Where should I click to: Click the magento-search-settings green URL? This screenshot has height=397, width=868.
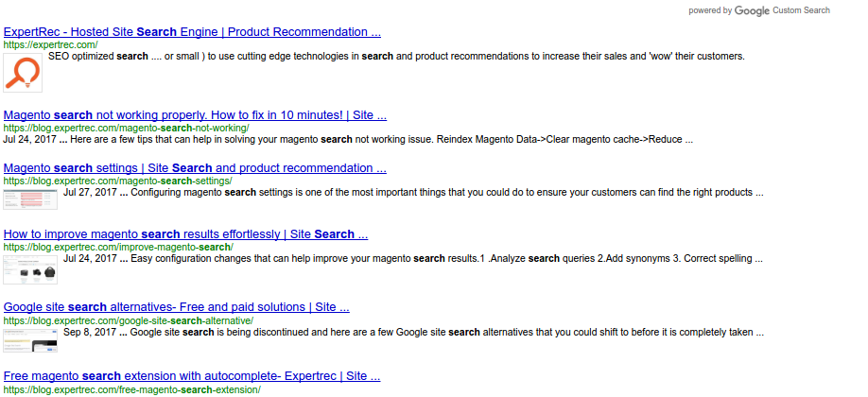(x=117, y=181)
